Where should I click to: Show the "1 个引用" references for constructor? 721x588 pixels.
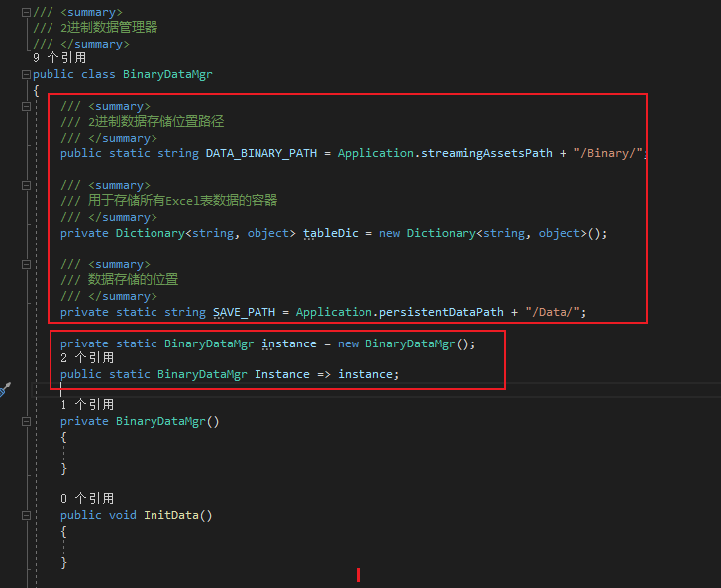pyautogui.click(x=86, y=405)
